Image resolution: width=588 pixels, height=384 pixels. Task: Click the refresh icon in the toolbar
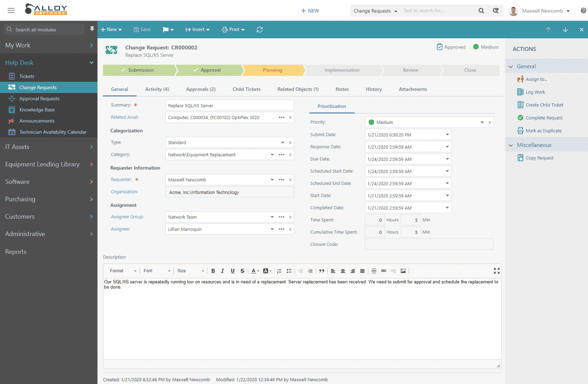click(260, 29)
